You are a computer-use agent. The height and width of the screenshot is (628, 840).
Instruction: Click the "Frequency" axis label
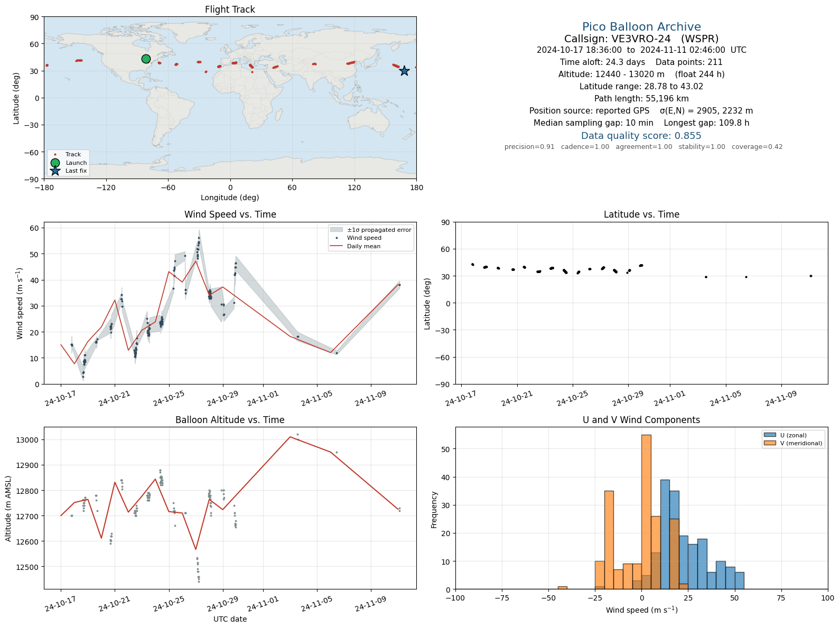pyautogui.click(x=434, y=510)
